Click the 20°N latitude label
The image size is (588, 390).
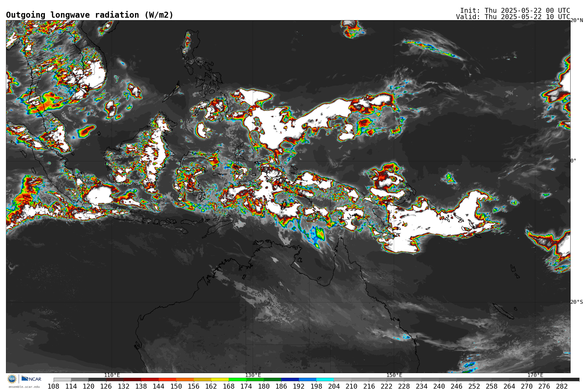577,20
